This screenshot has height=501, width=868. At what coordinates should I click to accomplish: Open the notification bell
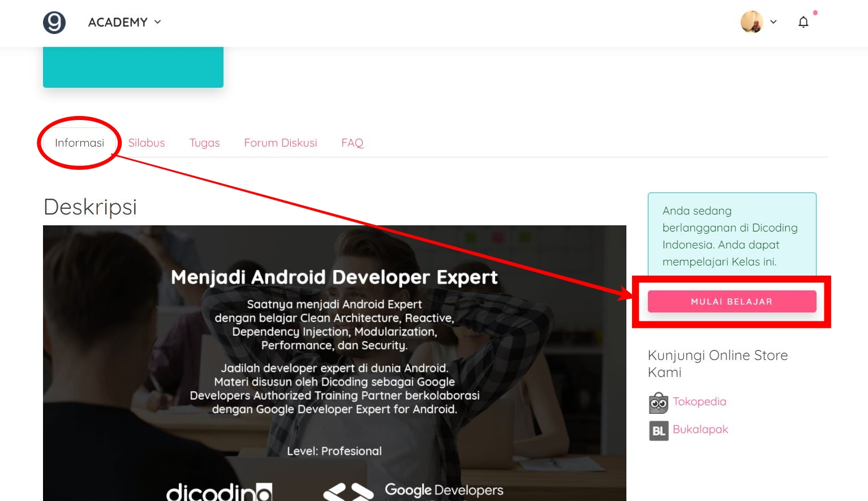(803, 22)
